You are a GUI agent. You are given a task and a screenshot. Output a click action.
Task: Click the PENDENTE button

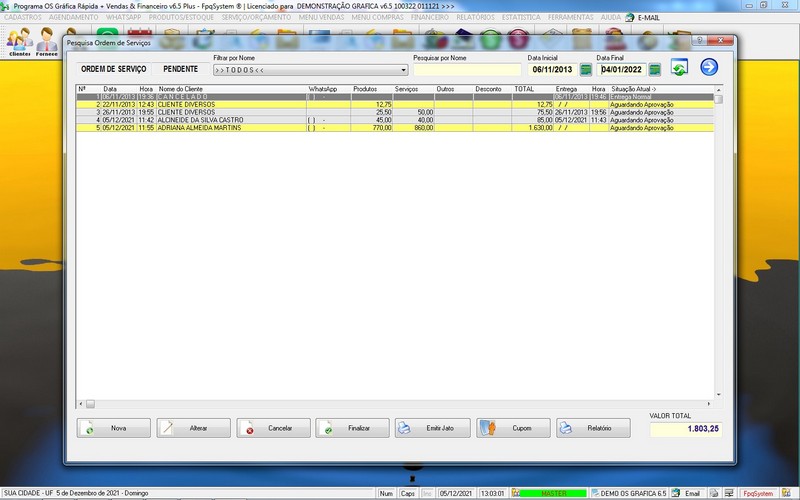pos(181,69)
